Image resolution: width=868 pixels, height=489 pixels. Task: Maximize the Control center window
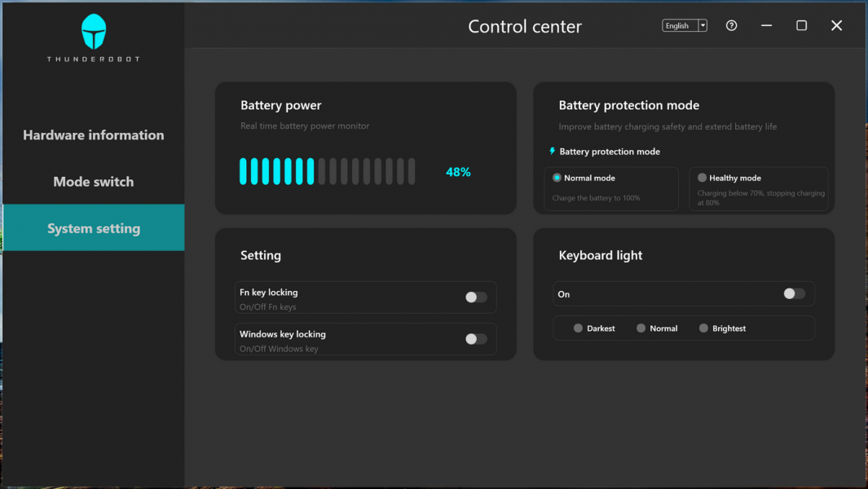pyautogui.click(x=801, y=25)
